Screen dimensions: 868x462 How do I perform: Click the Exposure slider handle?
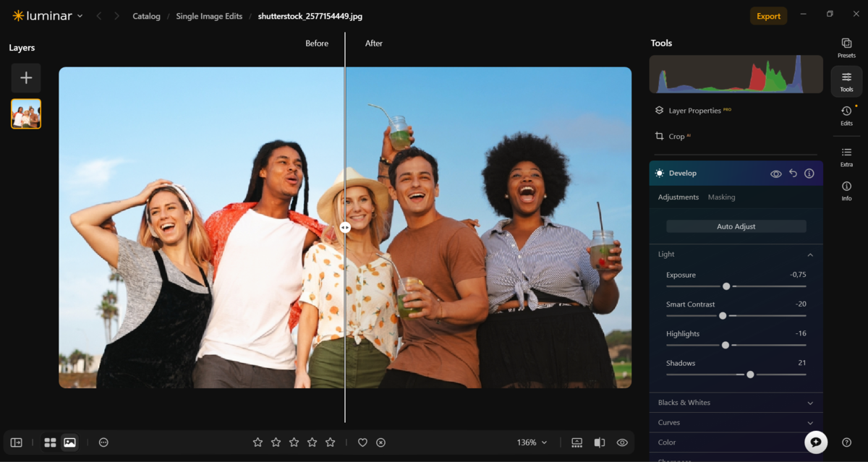point(726,286)
